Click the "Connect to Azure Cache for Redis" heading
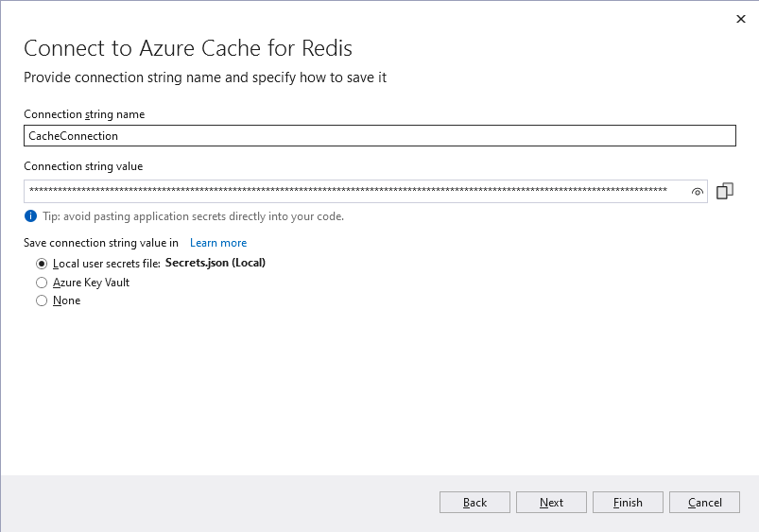 pos(188,48)
